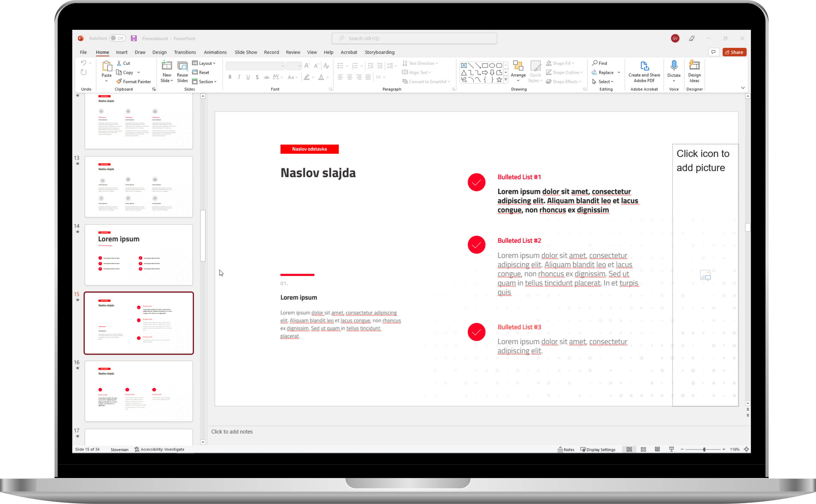Toggle Center paragraph alignment
816x504 pixels.
point(350,77)
